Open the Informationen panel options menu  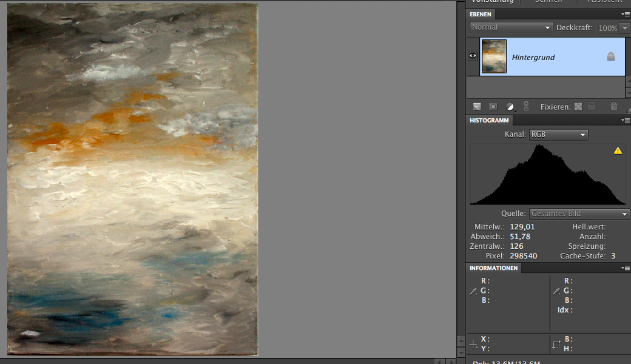626,268
